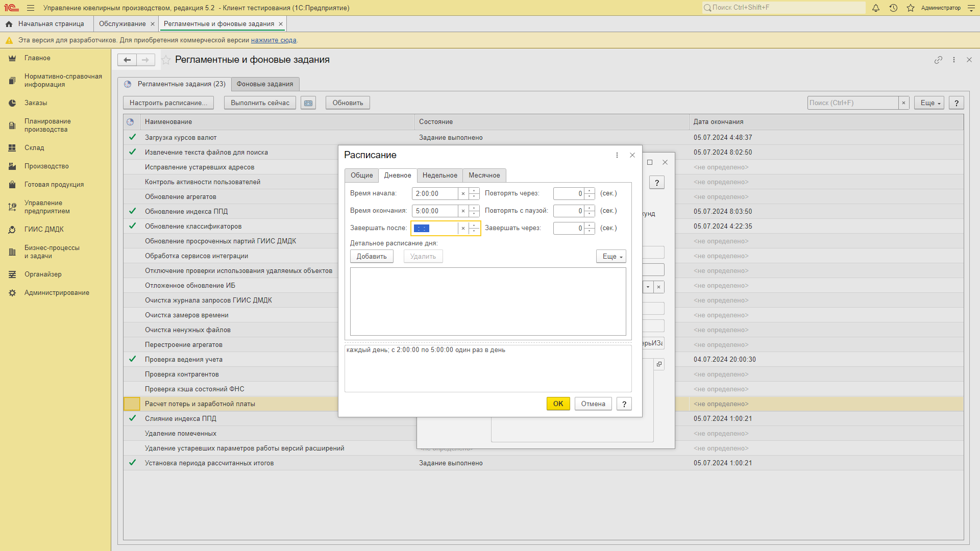Click the home icon on Начальная страница tab
980x551 pixels.
pos(9,24)
